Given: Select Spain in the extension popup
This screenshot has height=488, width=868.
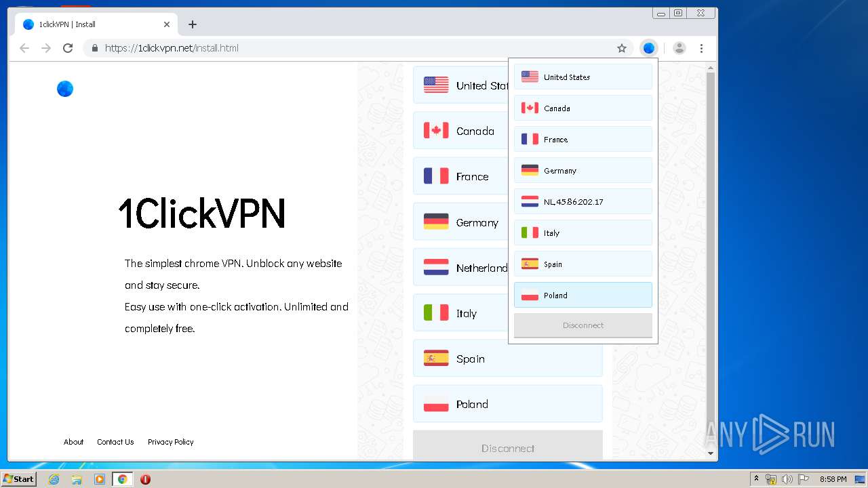Looking at the screenshot, I should coord(583,264).
